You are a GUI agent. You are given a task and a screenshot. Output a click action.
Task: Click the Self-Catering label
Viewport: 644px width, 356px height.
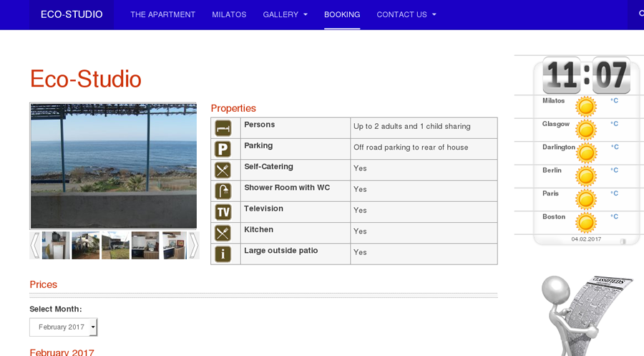(268, 167)
